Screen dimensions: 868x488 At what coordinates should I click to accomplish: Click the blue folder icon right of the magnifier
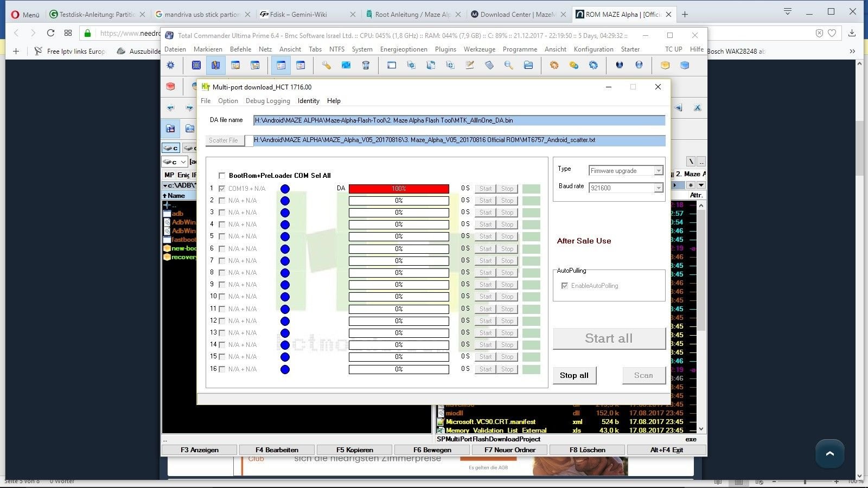(x=528, y=65)
